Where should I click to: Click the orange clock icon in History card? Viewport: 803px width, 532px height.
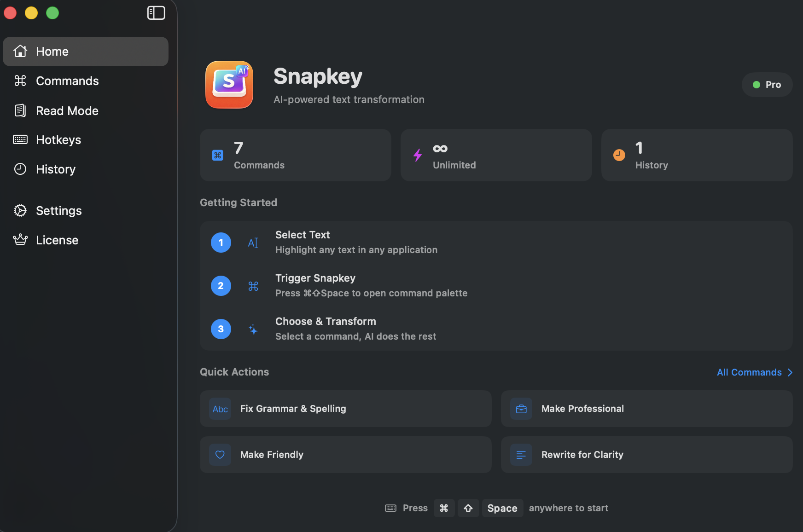619,155
